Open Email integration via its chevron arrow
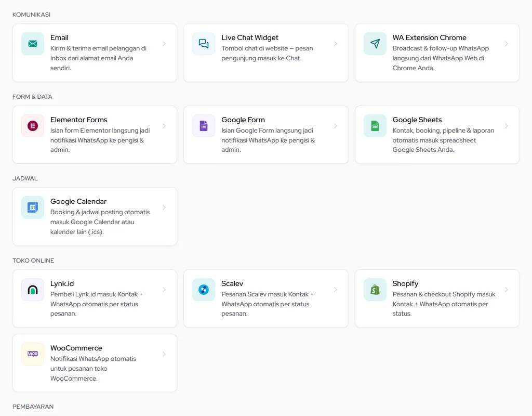The image size is (532, 416). 164,44
